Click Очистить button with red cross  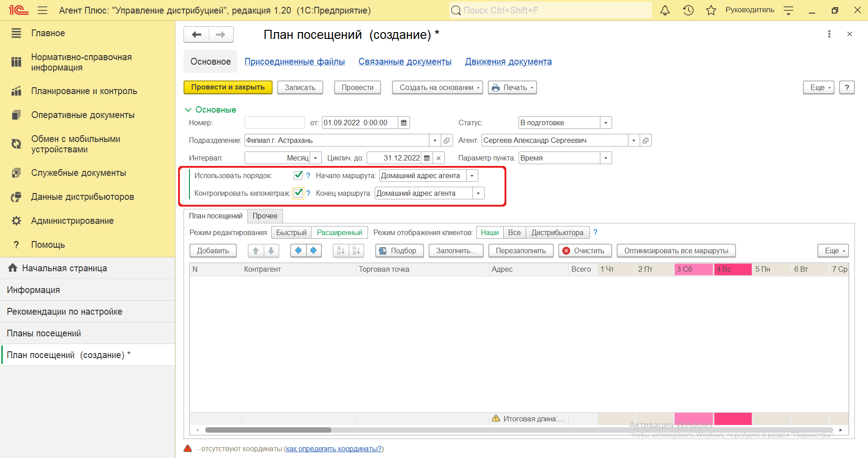tap(585, 250)
